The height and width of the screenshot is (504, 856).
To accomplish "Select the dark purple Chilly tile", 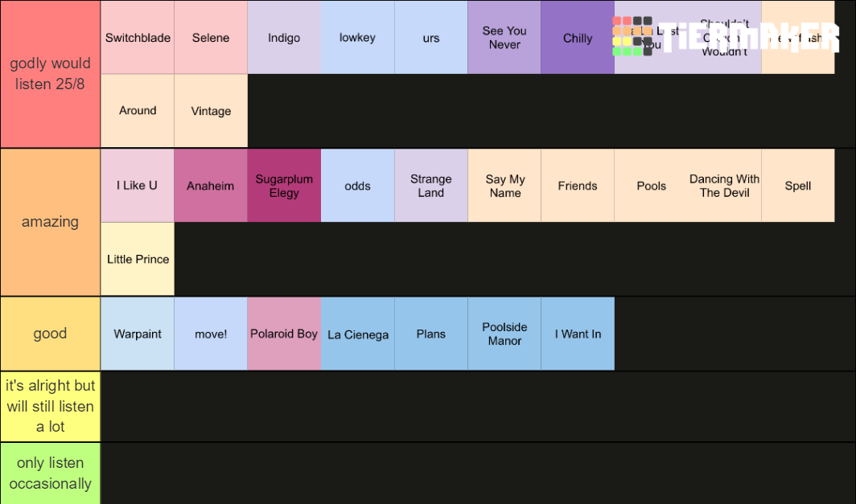I will point(578,37).
